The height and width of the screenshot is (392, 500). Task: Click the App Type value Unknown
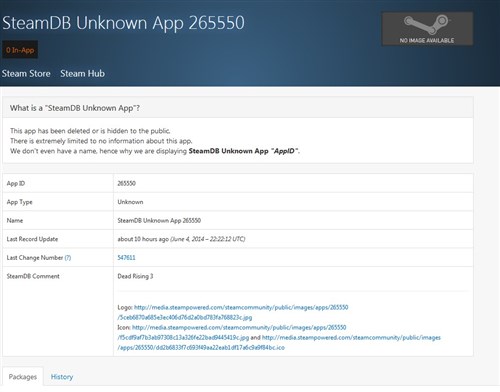click(130, 202)
